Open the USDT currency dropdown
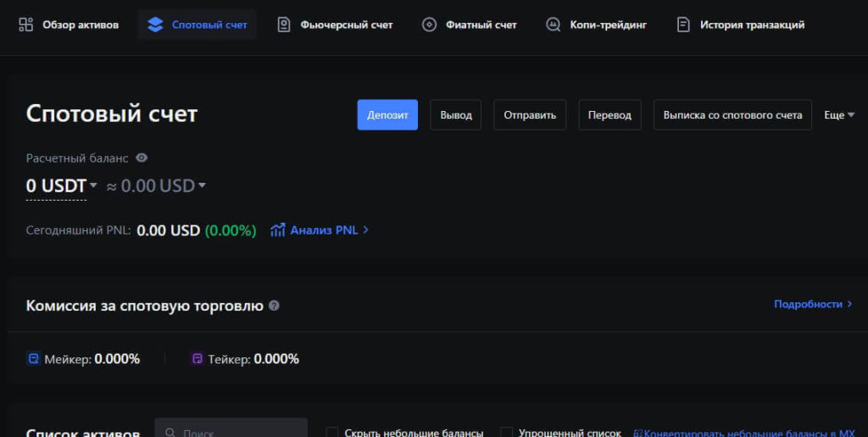 (93, 185)
